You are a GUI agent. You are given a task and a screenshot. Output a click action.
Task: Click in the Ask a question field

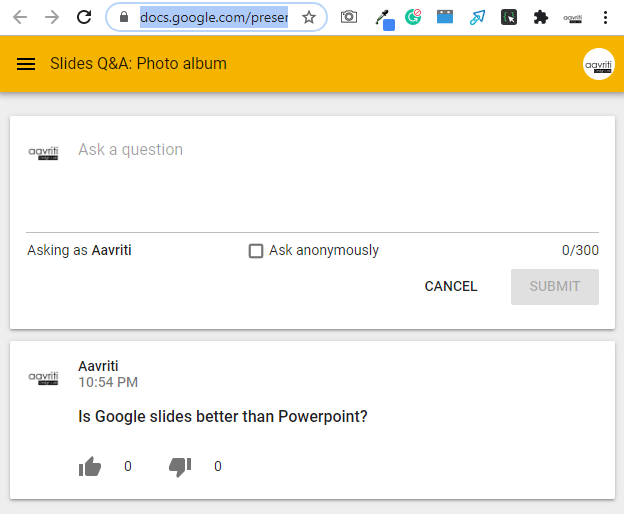330,150
